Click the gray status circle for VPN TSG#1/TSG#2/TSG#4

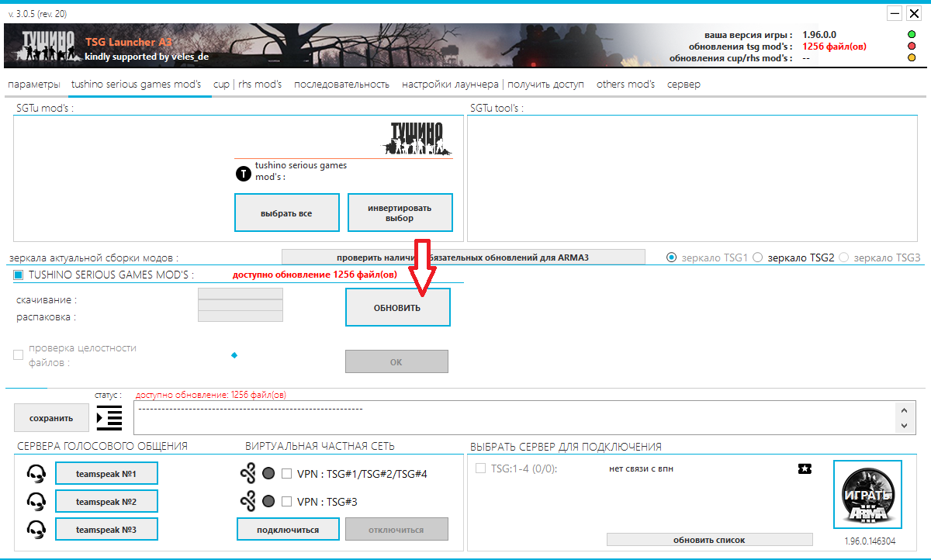(x=268, y=473)
